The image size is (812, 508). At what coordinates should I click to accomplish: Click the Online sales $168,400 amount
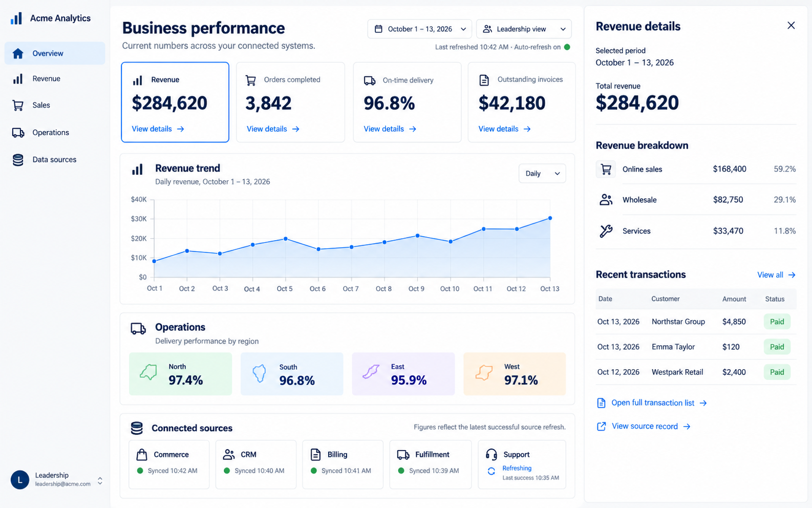click(730, 169)
